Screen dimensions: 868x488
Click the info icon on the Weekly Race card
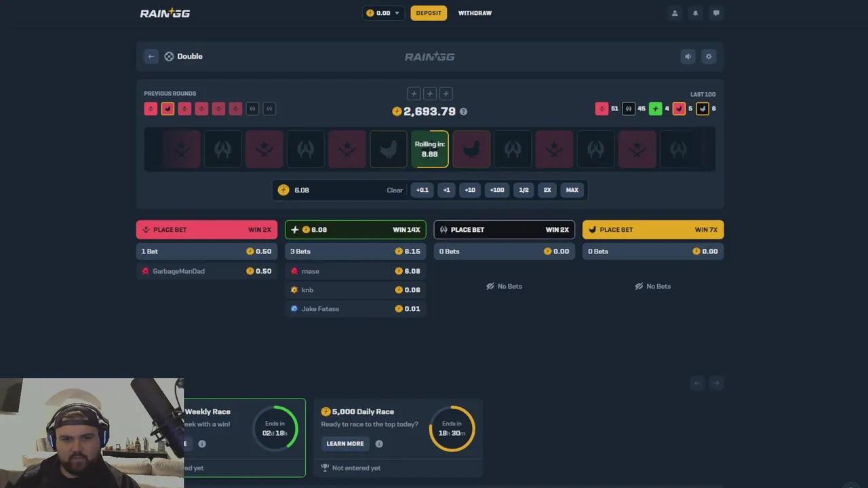(202, 444)
